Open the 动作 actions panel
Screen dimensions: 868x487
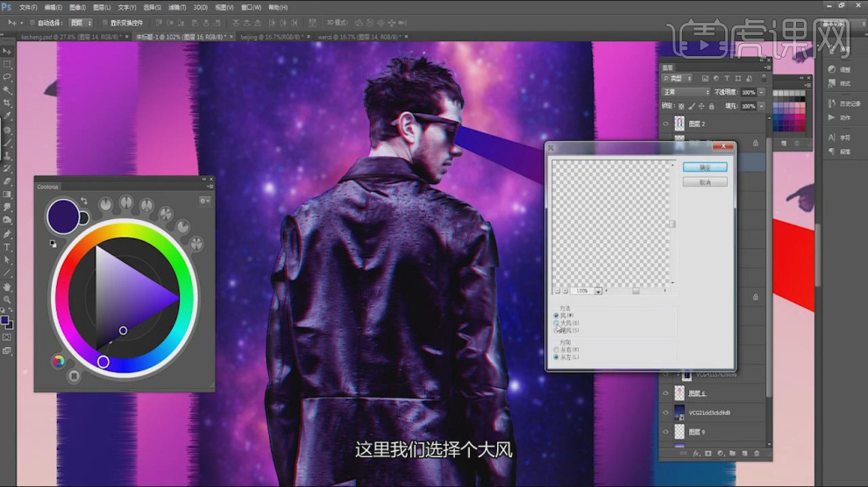[x=839, y=117]
